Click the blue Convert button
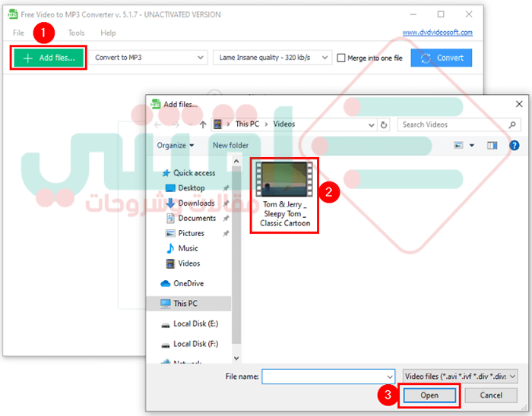The image size is (532, 416). coord(441,58)
